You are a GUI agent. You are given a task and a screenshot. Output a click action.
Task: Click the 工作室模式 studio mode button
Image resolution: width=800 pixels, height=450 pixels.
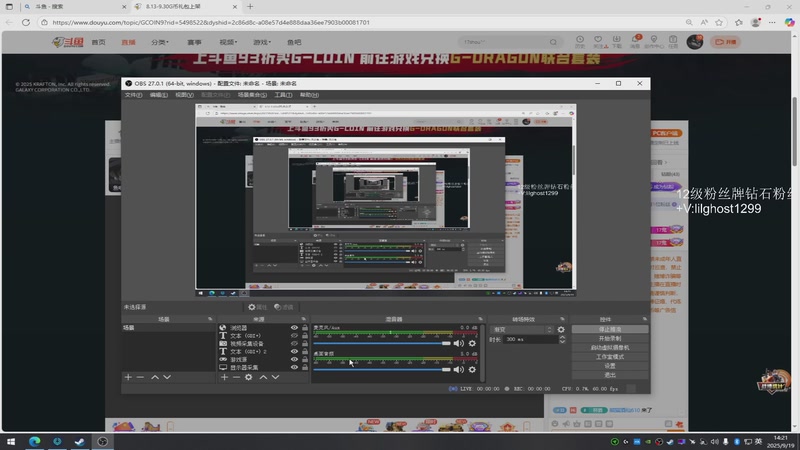(610, 357)
